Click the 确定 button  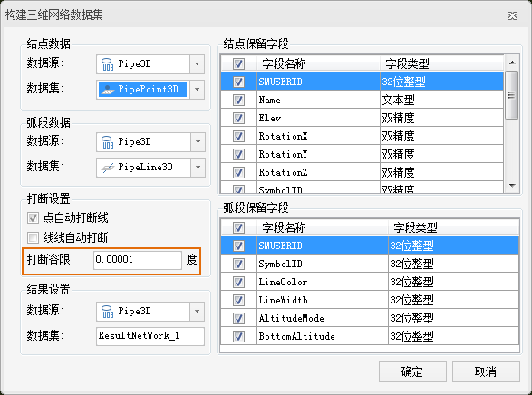pyautogui.click(x=412, y=371)
